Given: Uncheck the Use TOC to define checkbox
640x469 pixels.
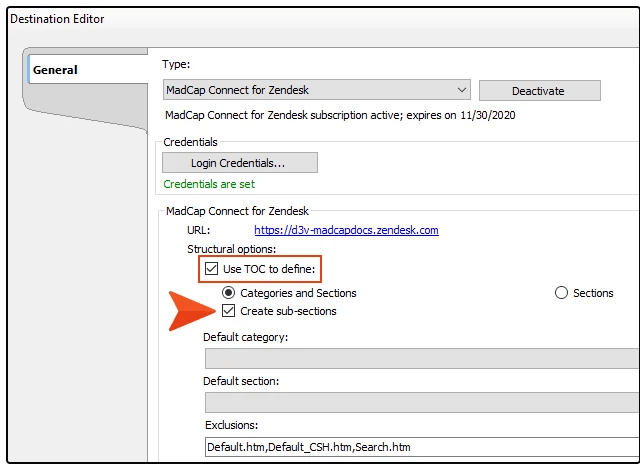Looking at the screenshot, I should (211, 269).
